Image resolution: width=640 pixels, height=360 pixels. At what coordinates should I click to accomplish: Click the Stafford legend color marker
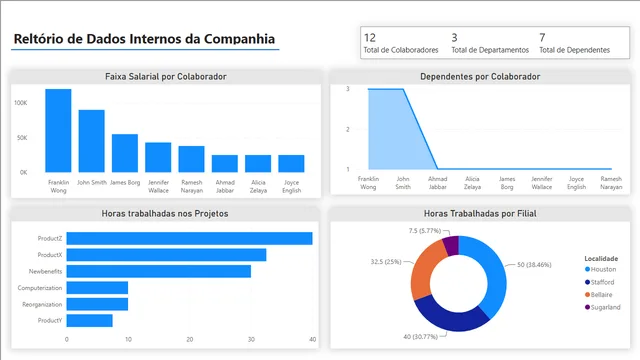coord(587,282)
